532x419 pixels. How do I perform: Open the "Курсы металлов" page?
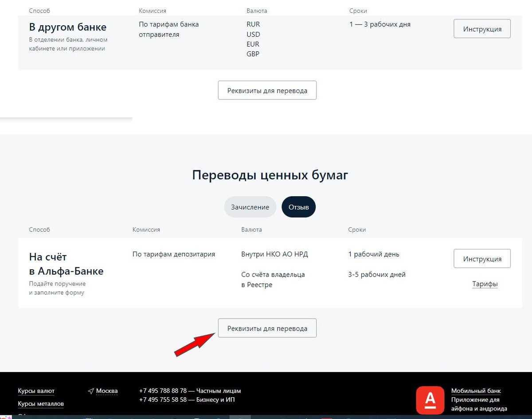(40, 403)
